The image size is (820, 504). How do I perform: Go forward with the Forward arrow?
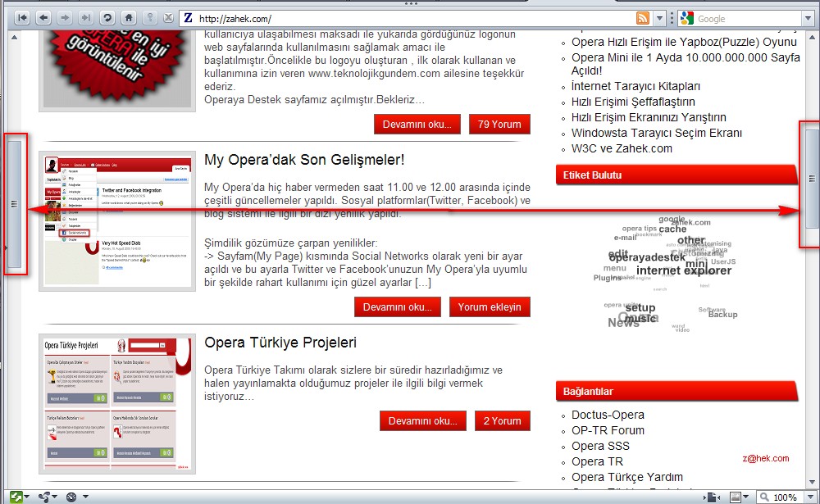[x=64, y=18]
